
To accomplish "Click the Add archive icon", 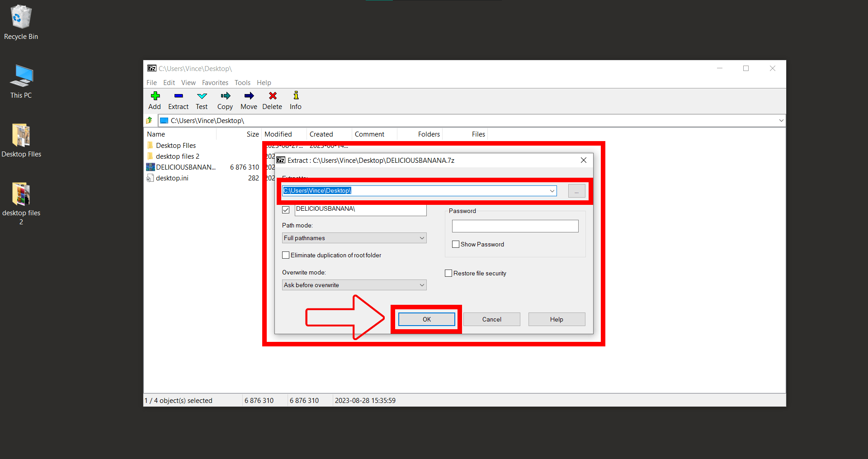I will click(x=155, y=100).
